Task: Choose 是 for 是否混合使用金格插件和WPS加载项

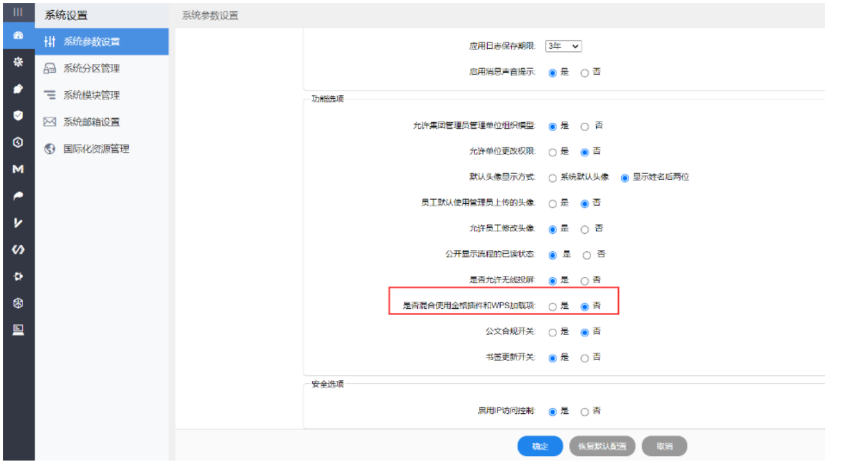Action: click(x=553, y=307)
